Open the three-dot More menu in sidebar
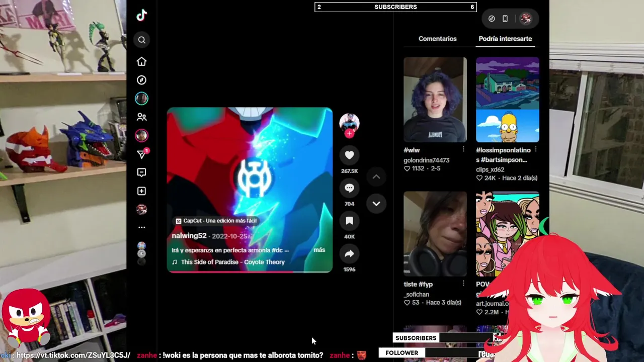 coord(142,227)
